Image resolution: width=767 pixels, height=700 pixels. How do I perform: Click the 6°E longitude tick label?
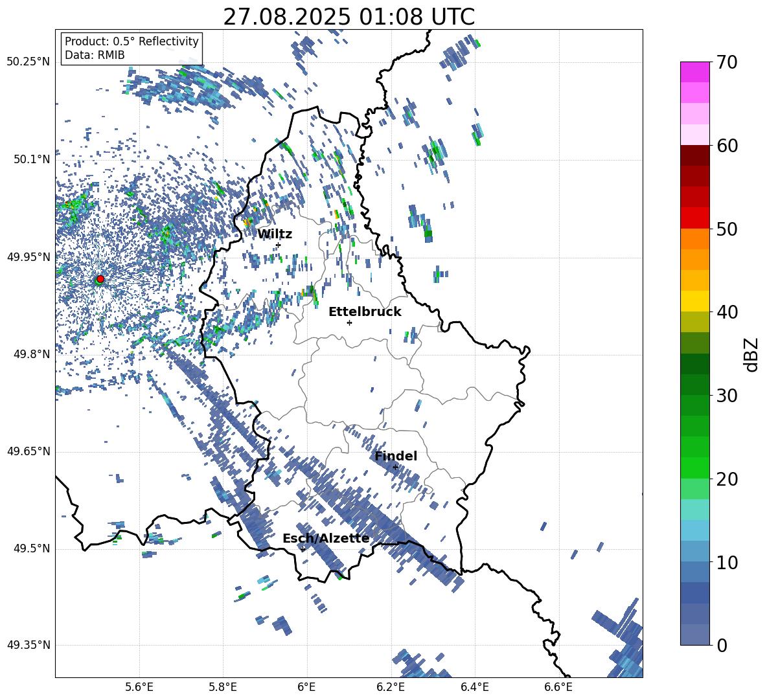click(x=306, y=687)
